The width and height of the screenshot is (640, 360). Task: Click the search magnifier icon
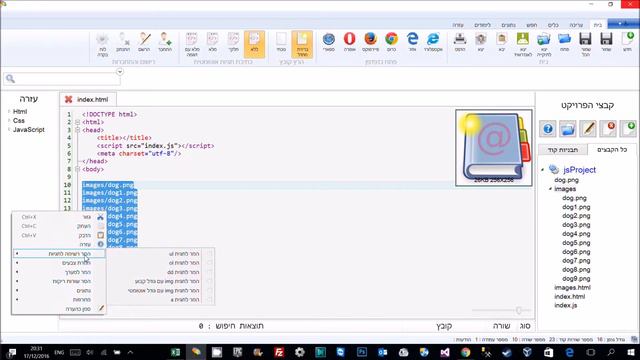(11, 78)
